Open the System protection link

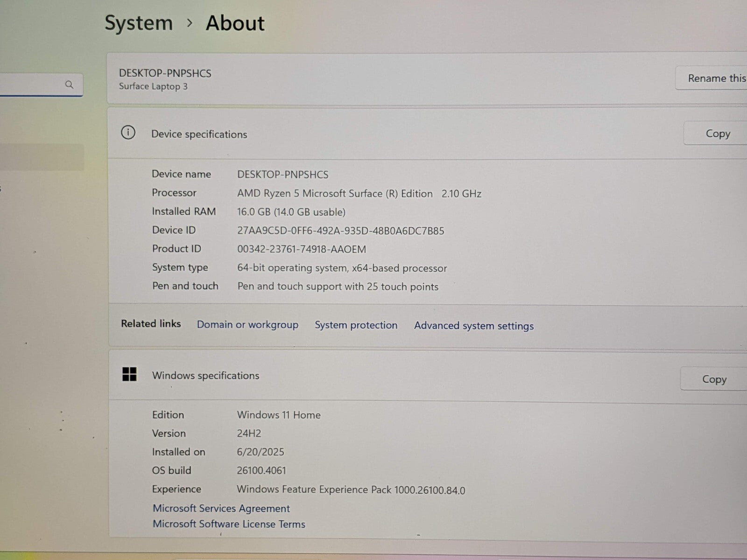tap(356, 325)
